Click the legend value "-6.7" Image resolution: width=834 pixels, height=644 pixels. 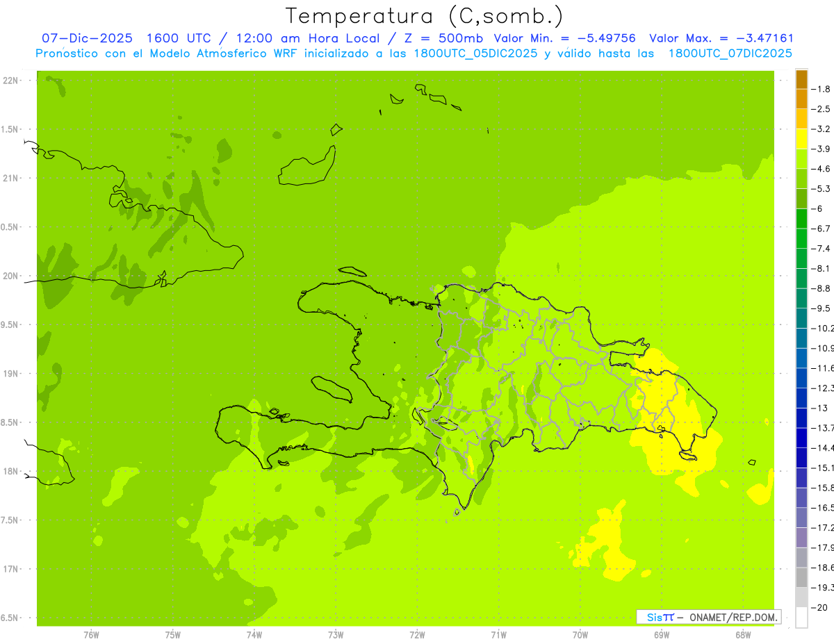[x=821, y=229]
